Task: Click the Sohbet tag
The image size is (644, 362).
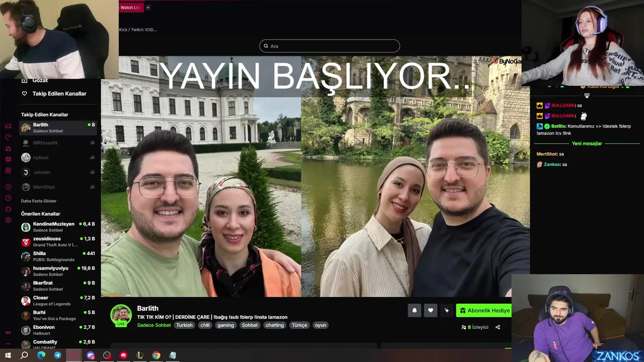Action: pos(250,325)
